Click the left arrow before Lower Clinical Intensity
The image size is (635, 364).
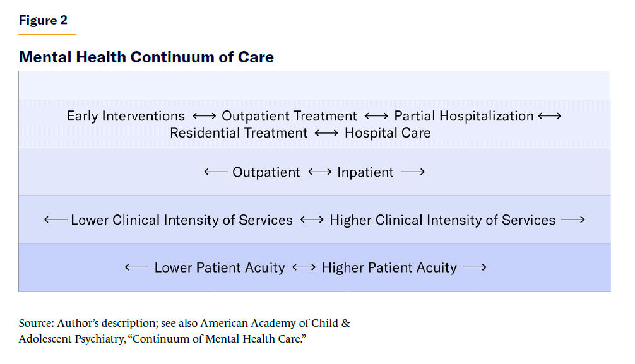pyautogui.click(x=56, y=220)
